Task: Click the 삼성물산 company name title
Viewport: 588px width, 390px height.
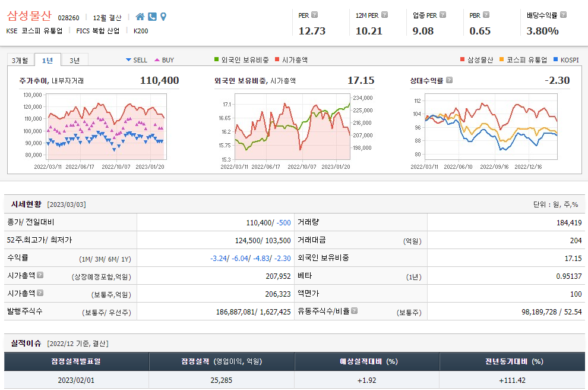Action: click(29, 16)
